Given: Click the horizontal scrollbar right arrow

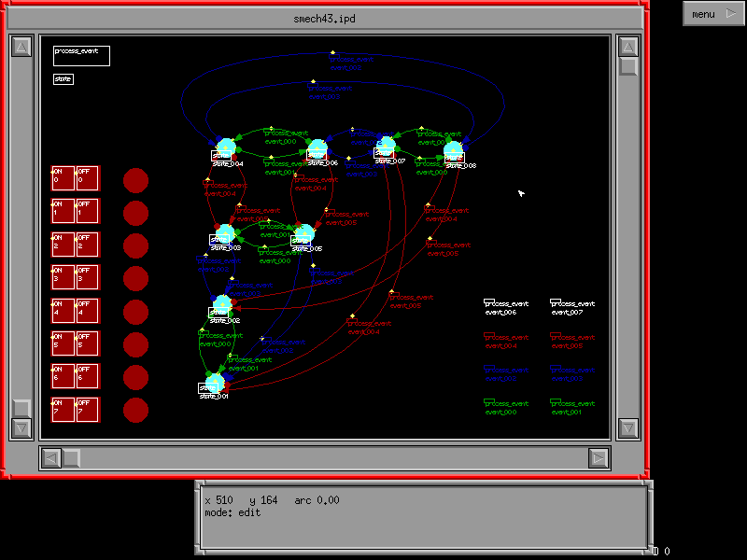Looking at the screenshot, I should point(599,457).
